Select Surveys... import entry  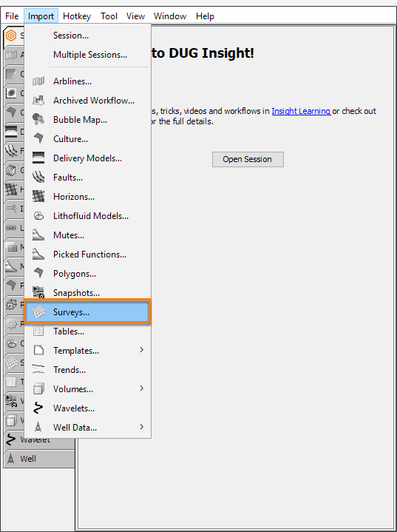click(x=87, y=312)
